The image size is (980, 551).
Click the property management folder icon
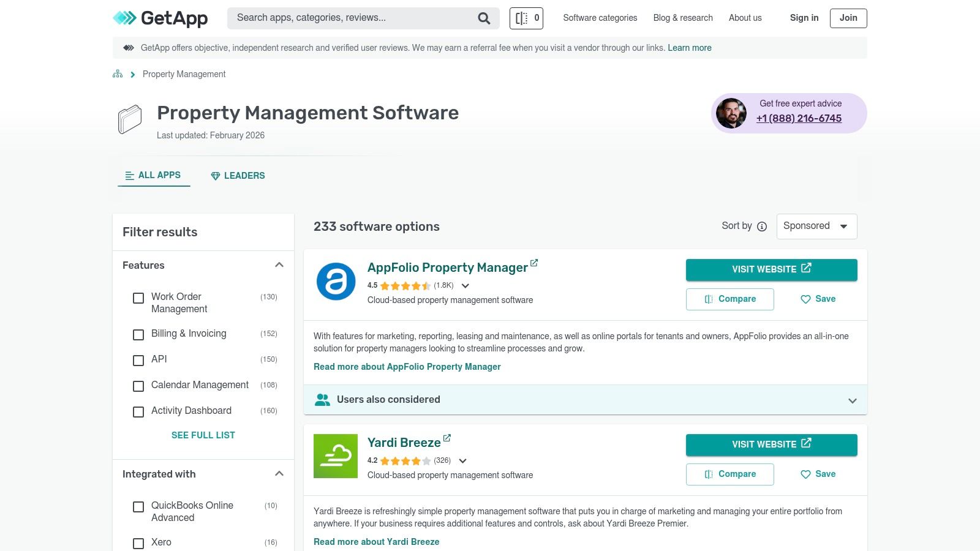[x=130, y=119]
